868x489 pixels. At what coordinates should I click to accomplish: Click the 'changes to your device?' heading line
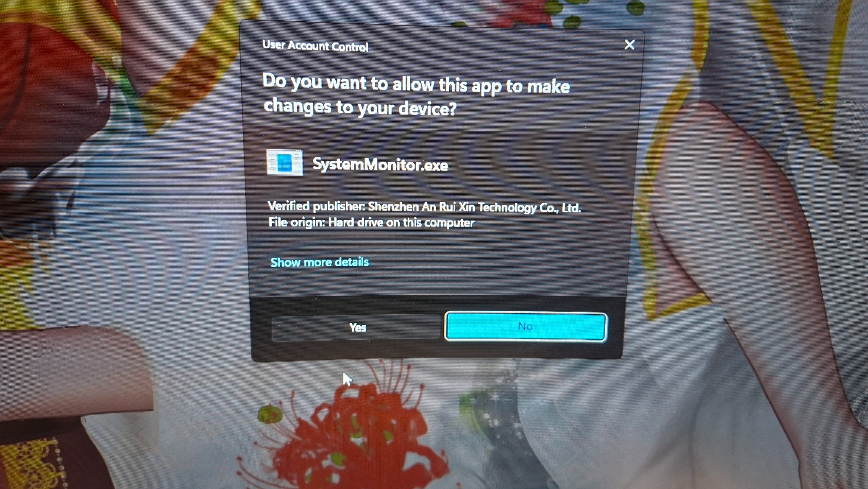click(x=359, y=107)
